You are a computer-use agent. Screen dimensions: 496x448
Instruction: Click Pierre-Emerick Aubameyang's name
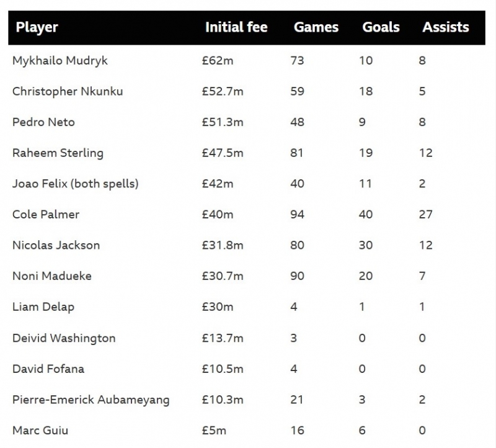91,400
